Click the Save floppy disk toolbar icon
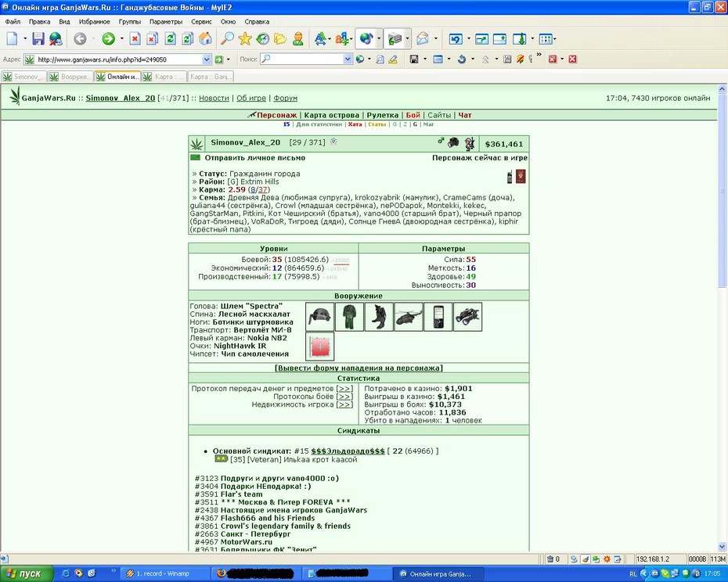The height and width of the screenshot is (582, 728). pyautogui.click(x=38, y=39)
